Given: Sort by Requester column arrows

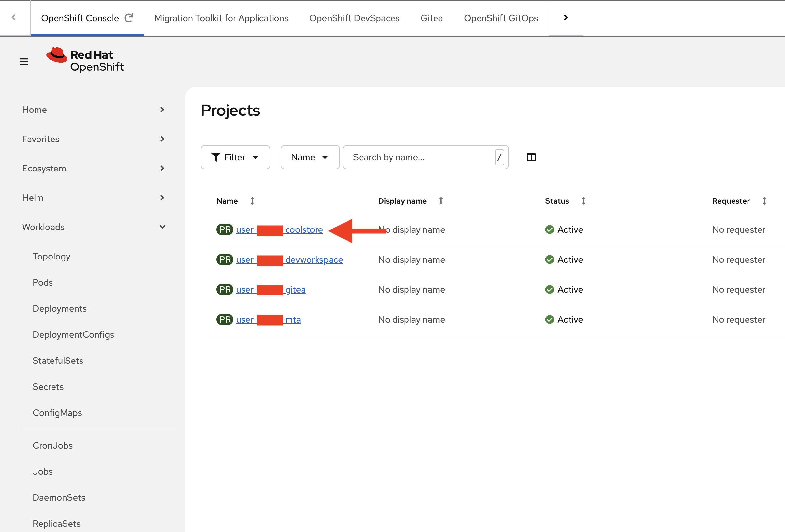Looking at the screenshot, I should pos(764,201).
